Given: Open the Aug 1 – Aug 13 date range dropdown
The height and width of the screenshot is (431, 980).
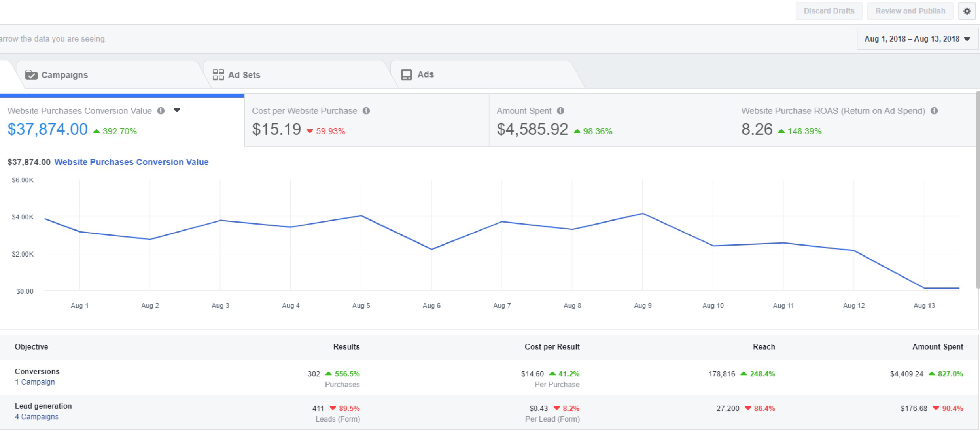Looking at the screenshot, I should click(x=917, y=39).
